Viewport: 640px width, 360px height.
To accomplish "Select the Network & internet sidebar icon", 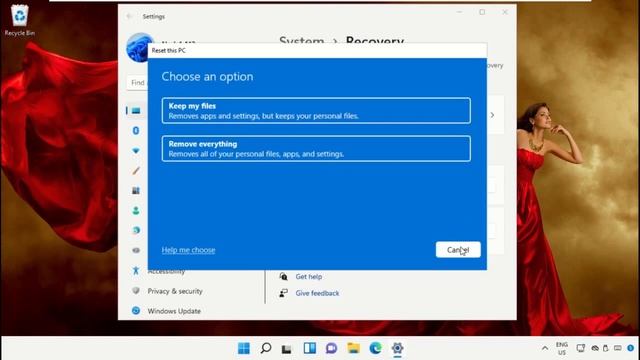I will pos(136,151).
